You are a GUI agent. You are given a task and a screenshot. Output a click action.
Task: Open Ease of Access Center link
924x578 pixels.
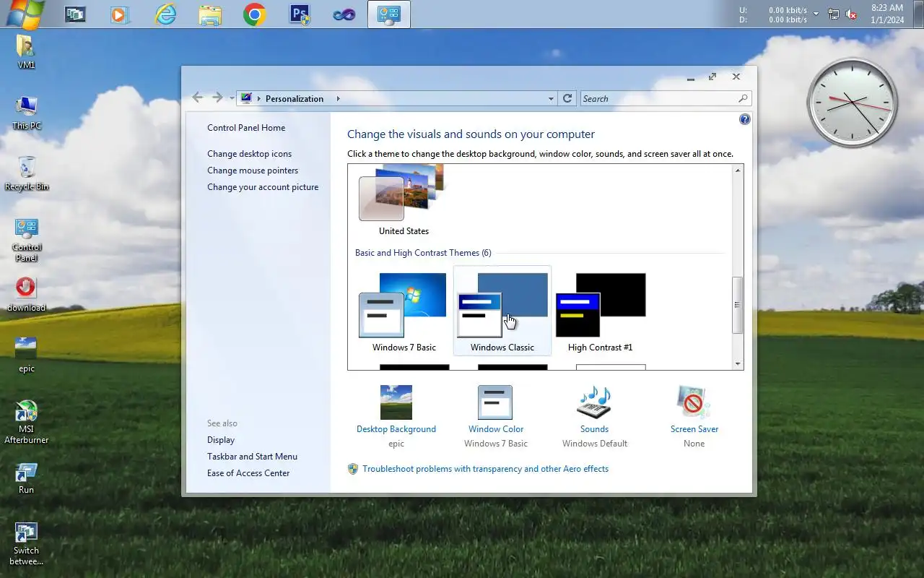point(248,473)
